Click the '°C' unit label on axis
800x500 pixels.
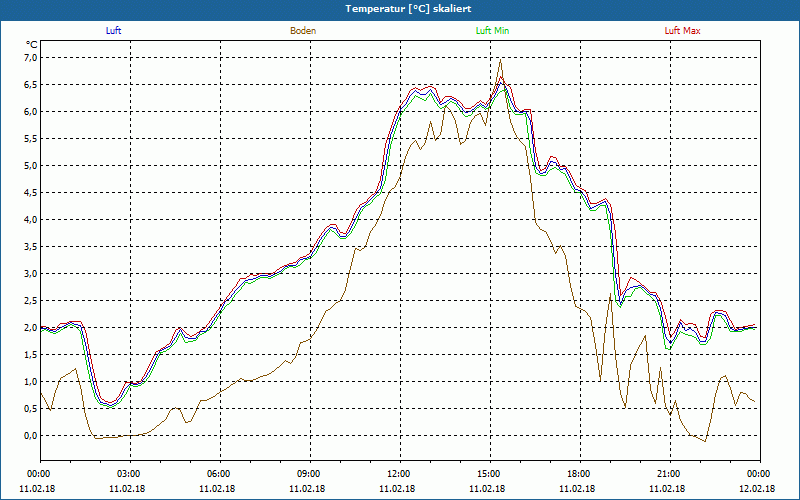tap(32, 44)
